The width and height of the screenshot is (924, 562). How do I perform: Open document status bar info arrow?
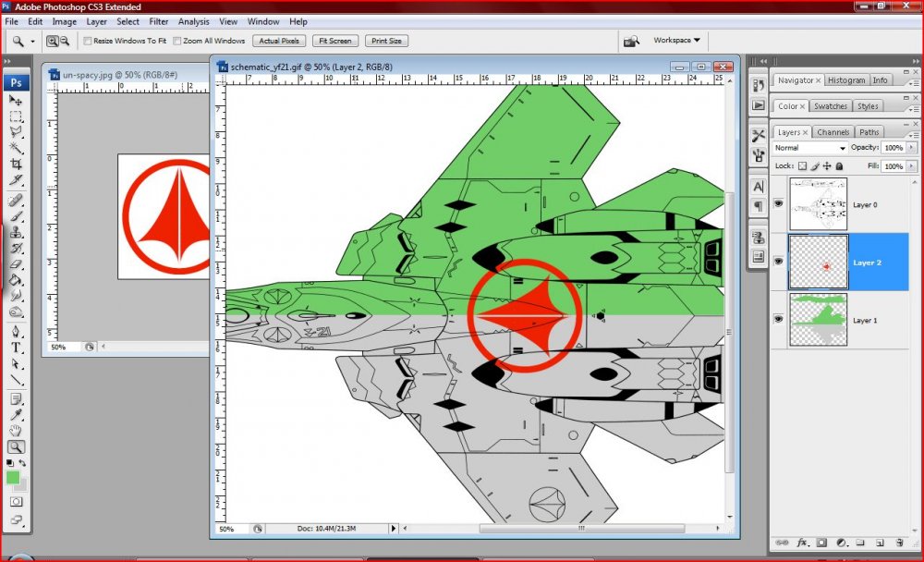[393, 529]
